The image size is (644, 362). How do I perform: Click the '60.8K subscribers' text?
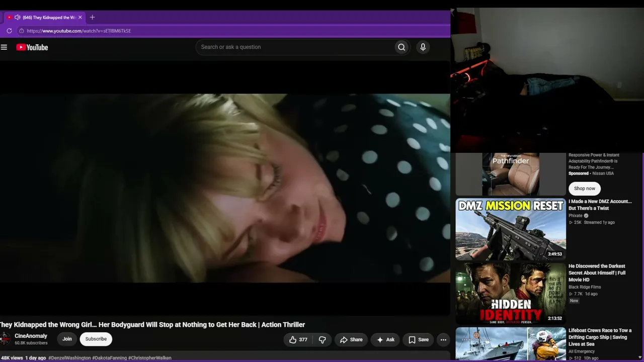pyautogui.click(x=31, y=343)
